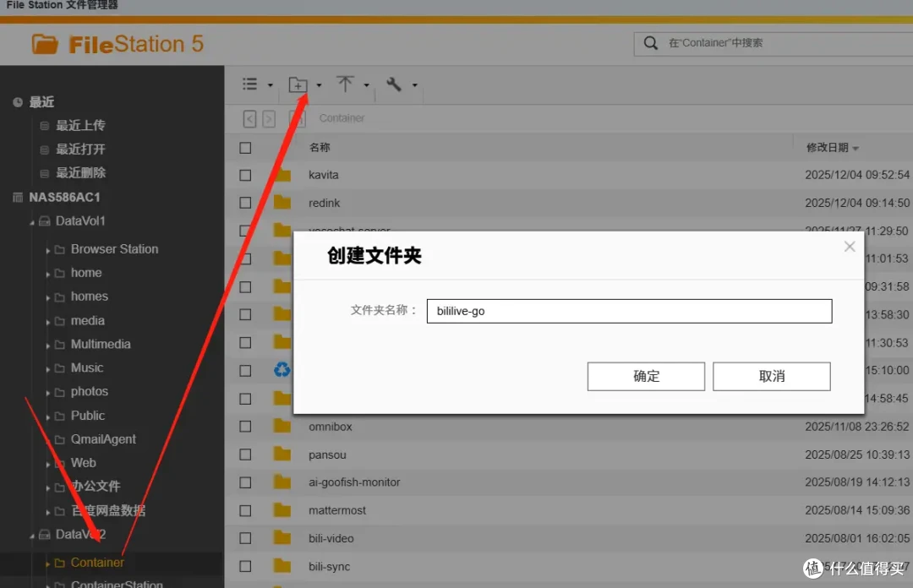Check the redink row checkbox

click(246, 203)
